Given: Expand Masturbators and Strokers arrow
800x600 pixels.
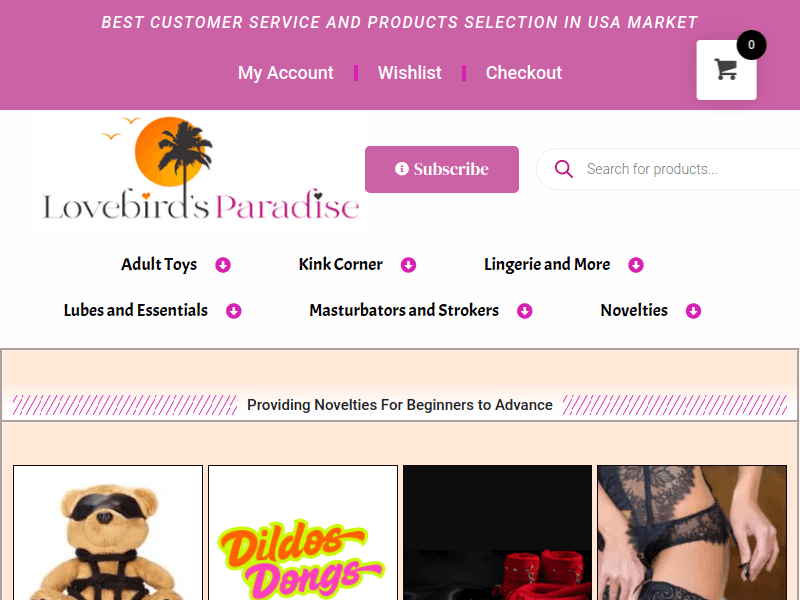Looking at the screenshot, I should [524, 311].
